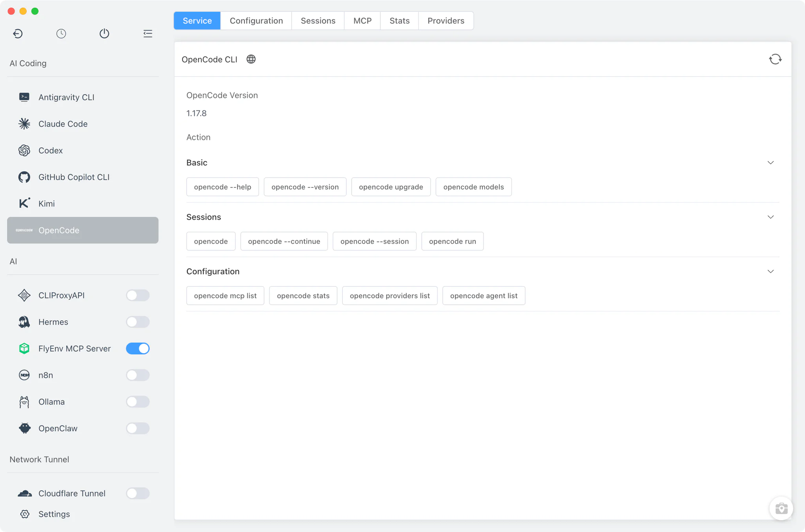Run the opencode --help command
The image size is (805, 532).
coord(222,187)
